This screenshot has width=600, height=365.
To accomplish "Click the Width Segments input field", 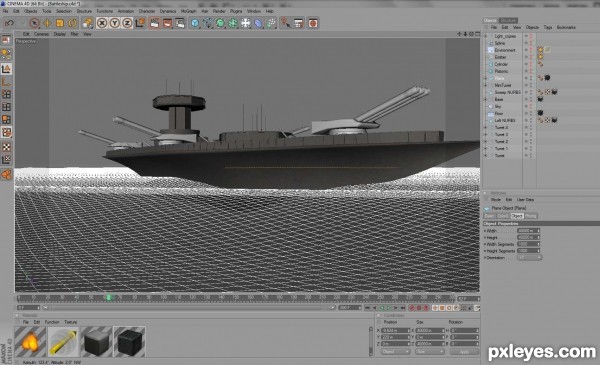I will pyautogui.click(x=528, y=244).
